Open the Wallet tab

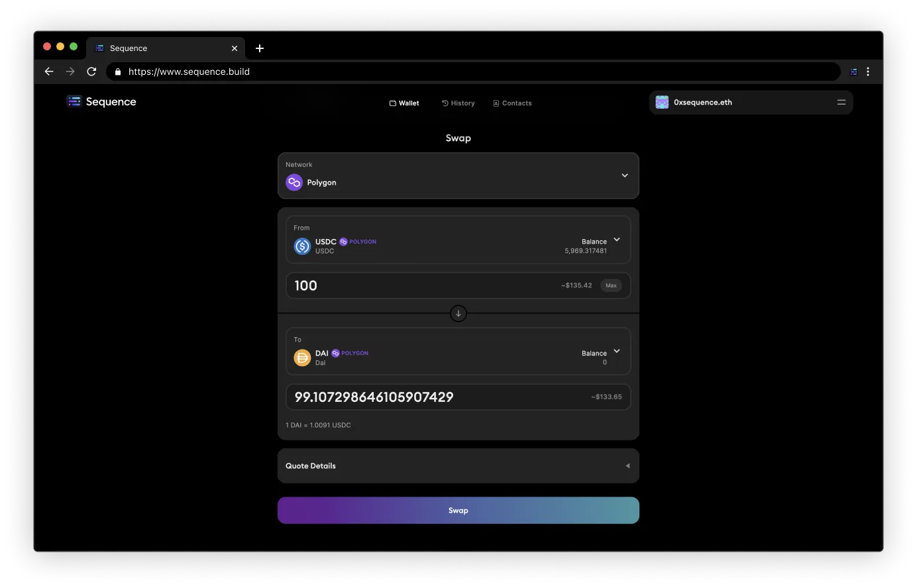(404, 103)
